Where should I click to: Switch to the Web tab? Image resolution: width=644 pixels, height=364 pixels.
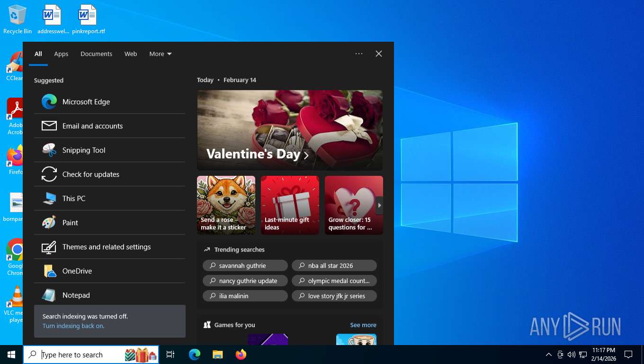click(x=131, y=54)
